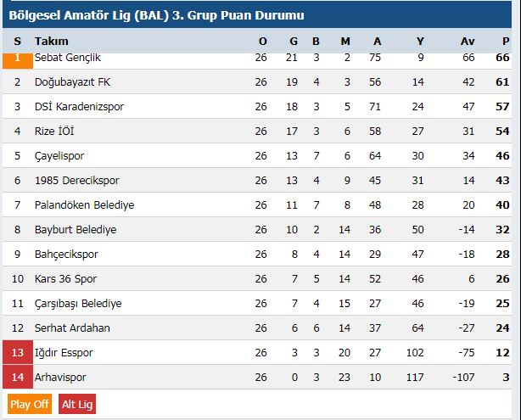Image resolution: width=521 pixels, height=420 pixels.
Task: Open Bahçecikspor team entry
Action: 66,255
